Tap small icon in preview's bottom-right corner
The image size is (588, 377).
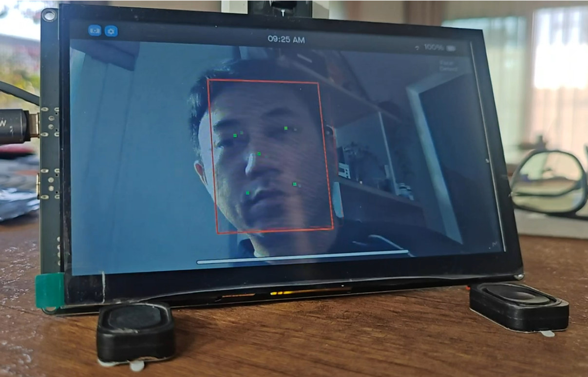click(x=495, y=243)
